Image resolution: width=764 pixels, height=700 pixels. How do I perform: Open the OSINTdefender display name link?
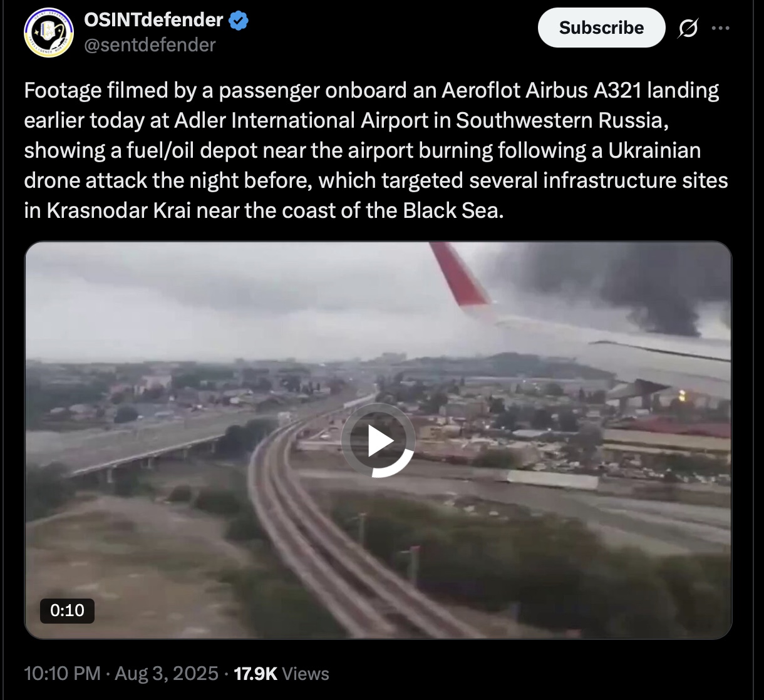(153, 21)
